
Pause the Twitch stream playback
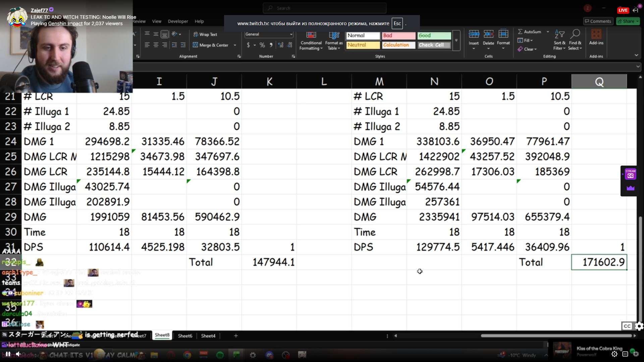click(8, 354)
